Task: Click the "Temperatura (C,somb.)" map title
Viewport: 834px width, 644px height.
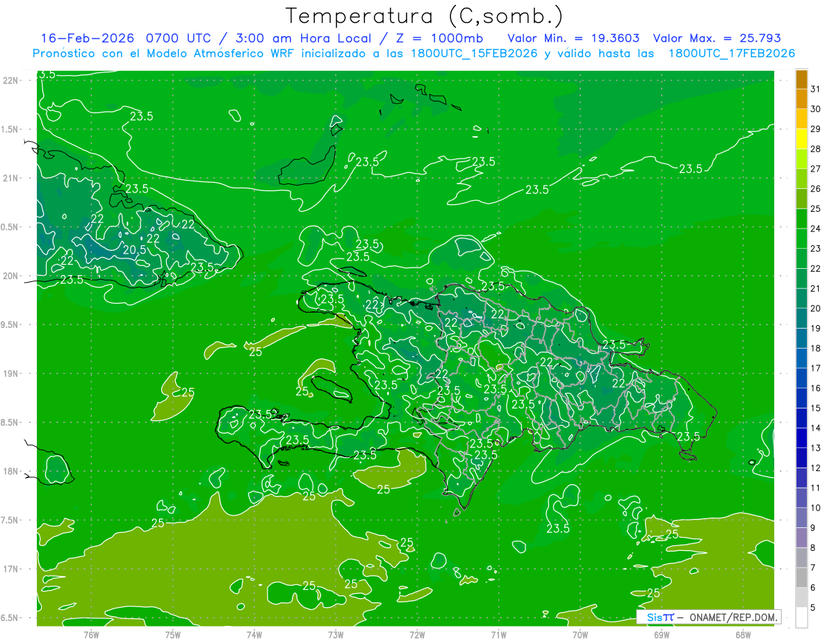Action: pos(424,17)
